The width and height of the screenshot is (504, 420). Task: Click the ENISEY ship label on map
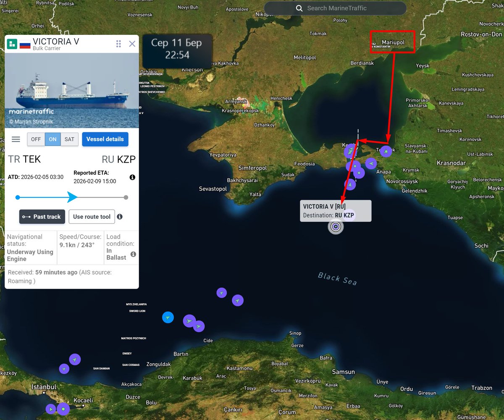pos(127,354)
